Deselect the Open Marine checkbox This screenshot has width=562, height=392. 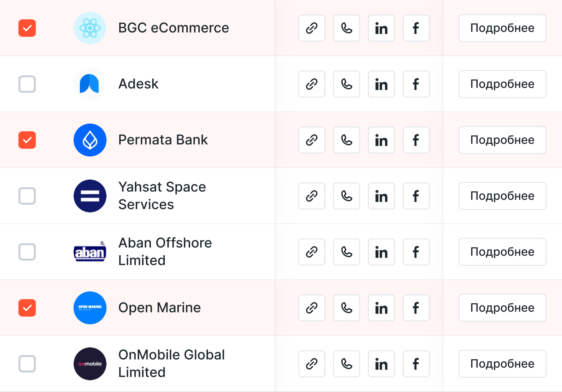coord(27,308)
